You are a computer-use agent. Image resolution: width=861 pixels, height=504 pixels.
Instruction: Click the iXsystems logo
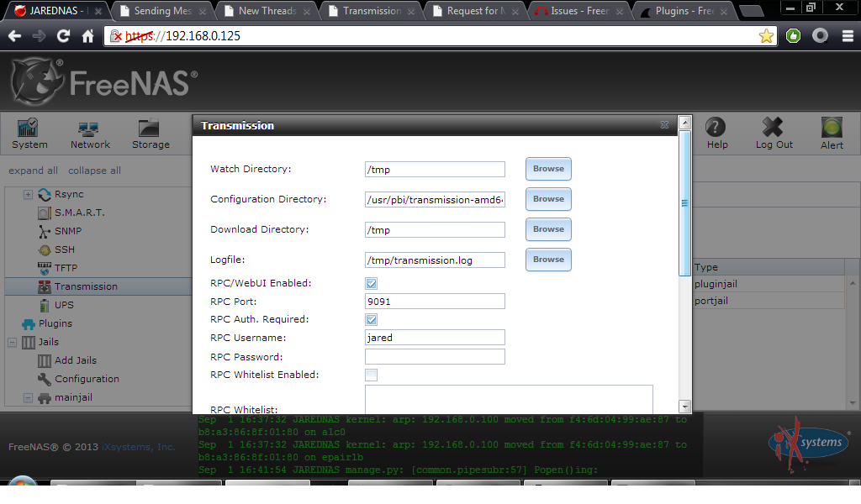click(x=807, y=444)
